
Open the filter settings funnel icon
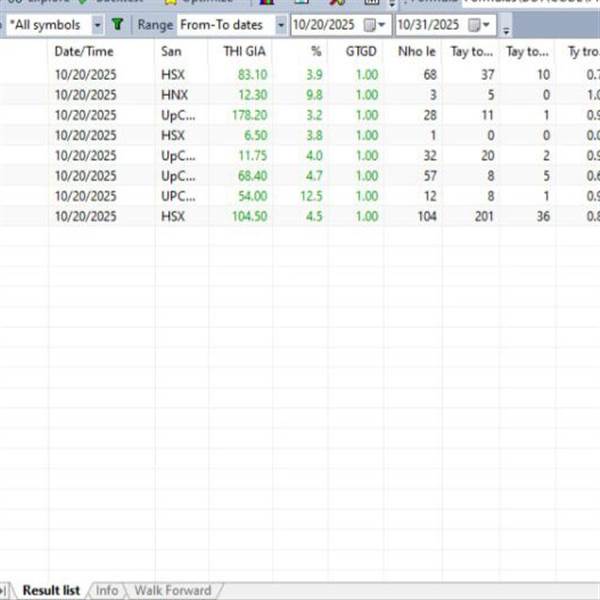tap(117, 25)
